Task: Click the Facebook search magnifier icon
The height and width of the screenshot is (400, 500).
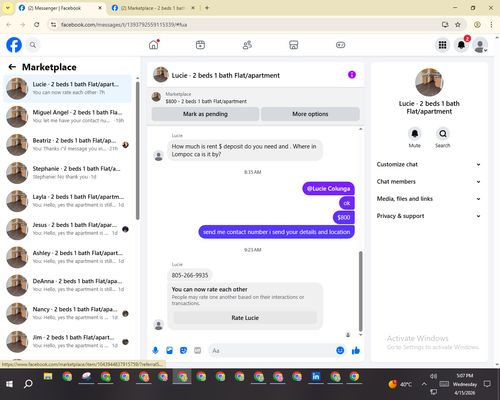Action: (33, 45)
